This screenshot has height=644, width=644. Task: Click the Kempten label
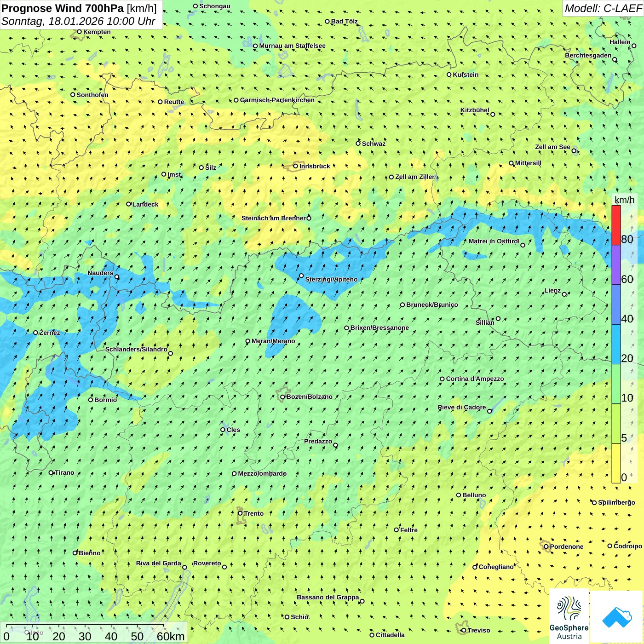(x=97, y=32)
